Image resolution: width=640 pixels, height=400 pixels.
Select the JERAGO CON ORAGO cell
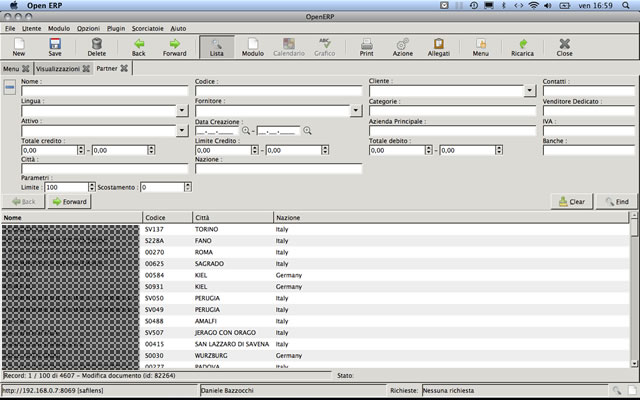[225, 333]
